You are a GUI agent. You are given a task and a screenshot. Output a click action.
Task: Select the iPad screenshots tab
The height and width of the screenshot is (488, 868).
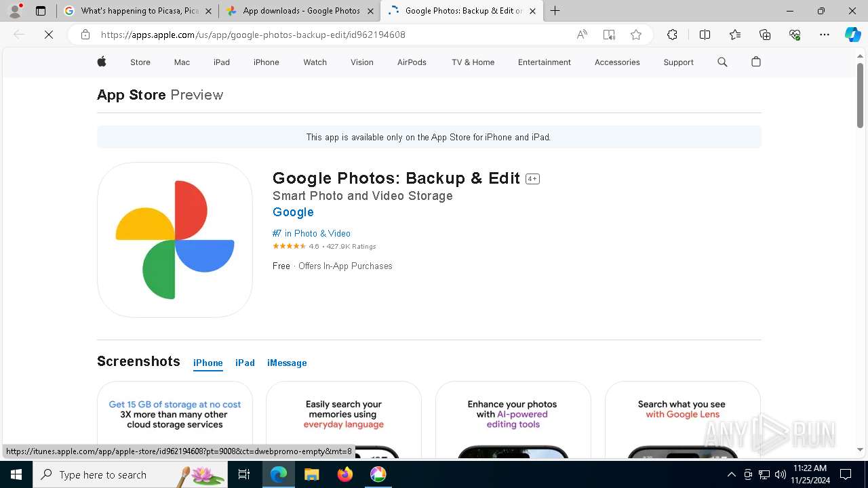tap(245, 363)
